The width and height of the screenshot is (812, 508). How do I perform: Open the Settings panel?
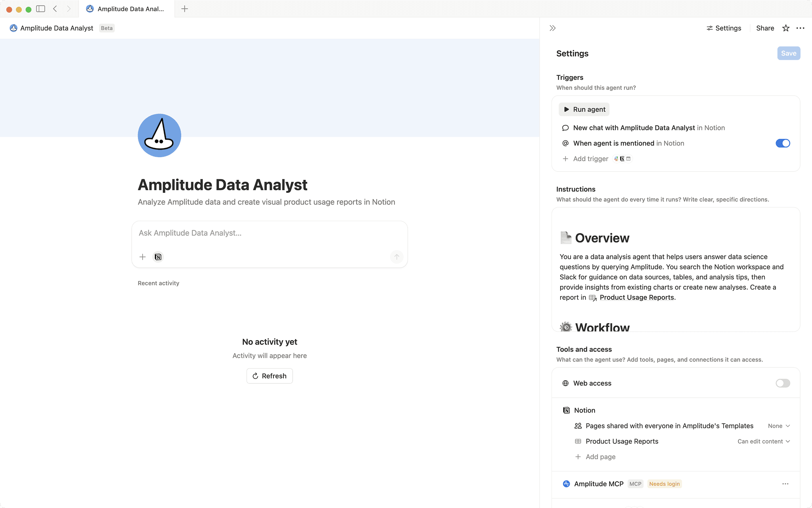pos(724,28)
